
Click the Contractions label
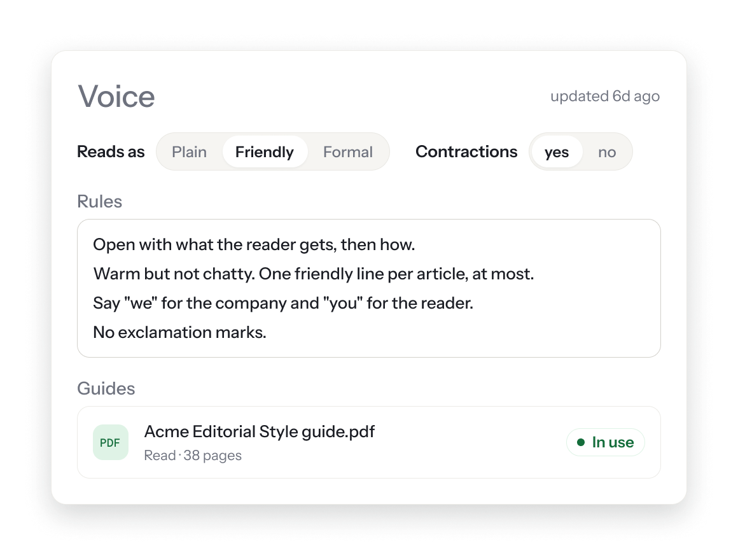pyautogui.click(x=466, y=151)
